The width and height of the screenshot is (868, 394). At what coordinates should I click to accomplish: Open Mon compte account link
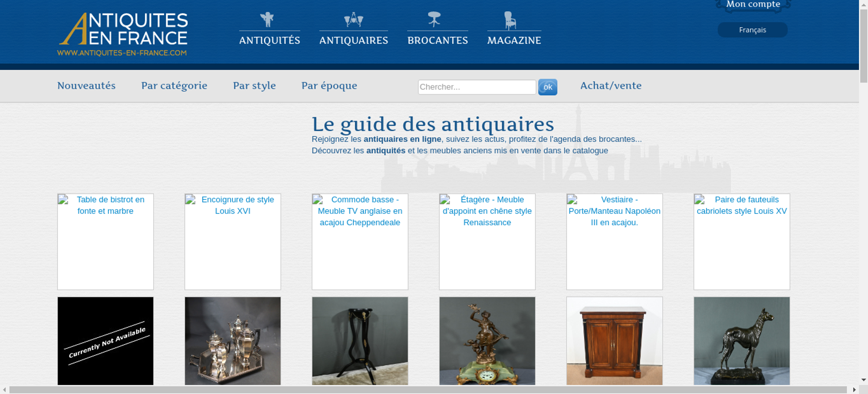click(753, 5)
